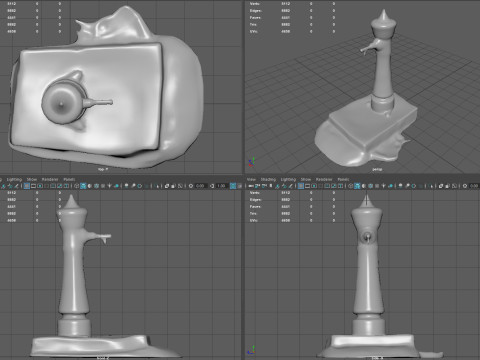
Task: Click Multisample Anti-aliasing icon in front view
Action: 414,186
